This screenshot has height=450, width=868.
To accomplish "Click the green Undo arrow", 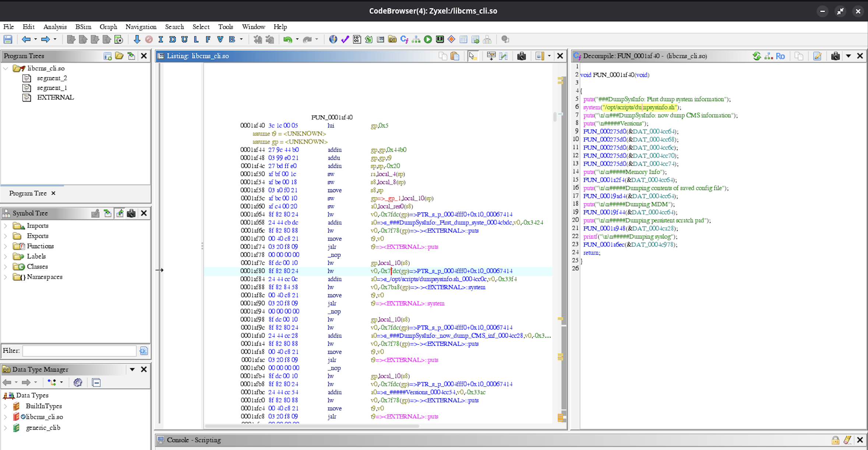I will (287, 39).
